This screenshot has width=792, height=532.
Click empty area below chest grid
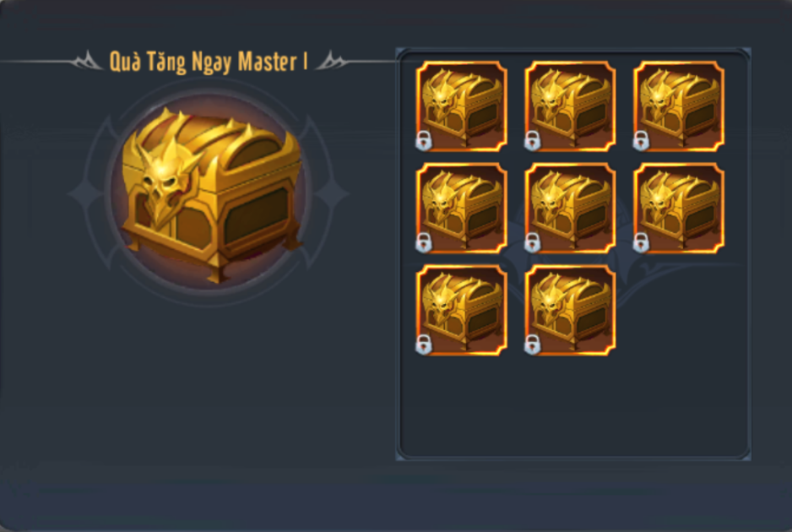573,404
